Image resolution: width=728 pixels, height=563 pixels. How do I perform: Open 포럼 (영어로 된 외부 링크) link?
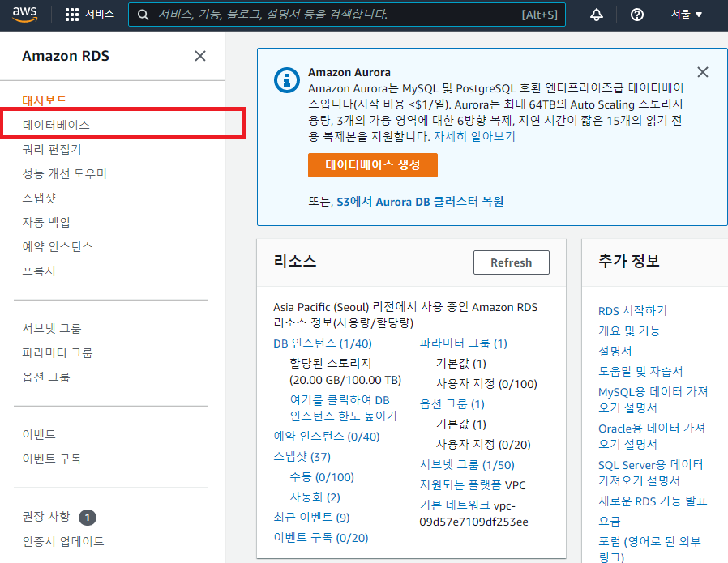pyautogui.click(x=649, y=549)
